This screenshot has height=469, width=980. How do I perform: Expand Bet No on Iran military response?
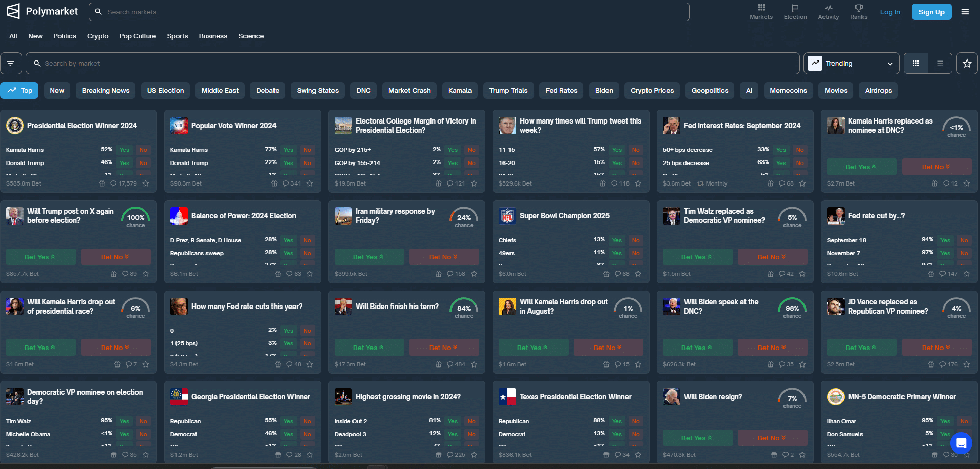pyautogui.click(x=444, y=257)
